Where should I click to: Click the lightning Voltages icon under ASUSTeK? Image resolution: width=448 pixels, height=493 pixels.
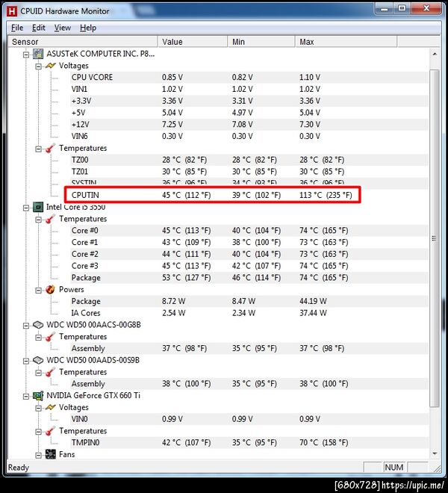(x=50, y=66)
